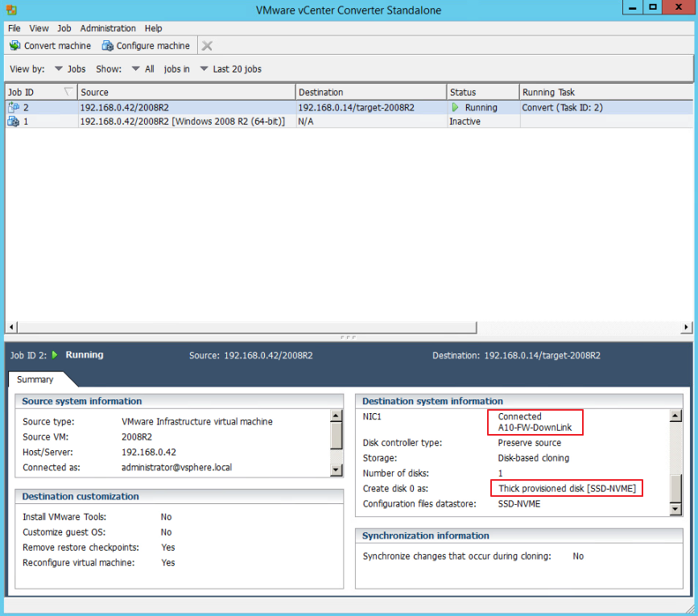Open the View by Jobs dropdown
The width and height of the screenshot is (698, 616).
pyautogui.click(x=70, y=69)
